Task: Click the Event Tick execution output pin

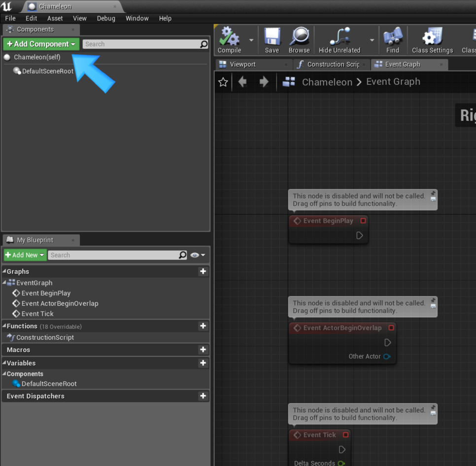Action: [x=342, y=450]
